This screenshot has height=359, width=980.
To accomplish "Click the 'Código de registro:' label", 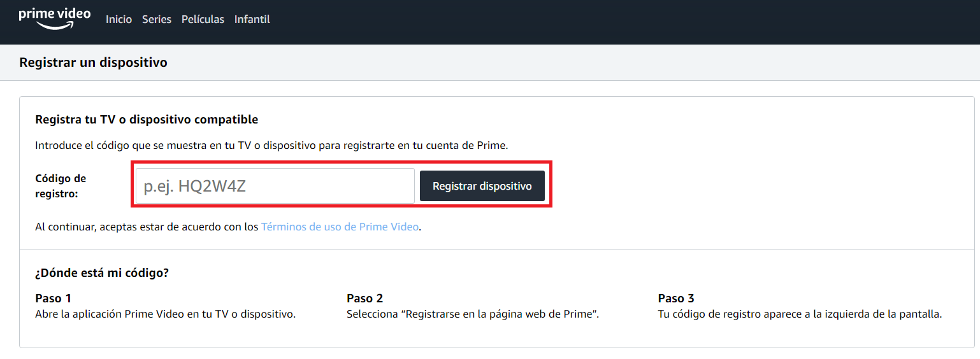I will click(x=61, y=186).
